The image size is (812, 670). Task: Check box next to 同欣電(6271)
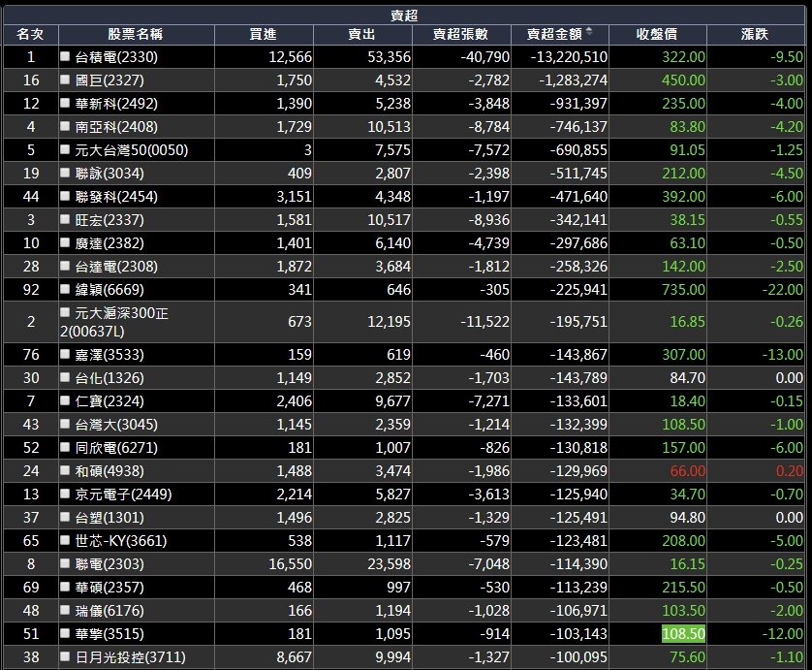pyautogui.click(x=65, y=447)
